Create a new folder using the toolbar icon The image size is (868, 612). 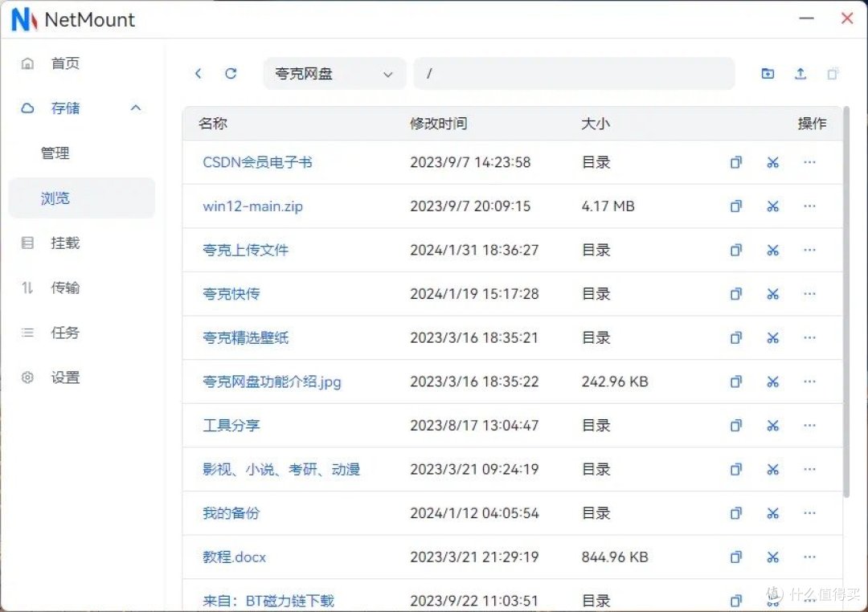768,73
